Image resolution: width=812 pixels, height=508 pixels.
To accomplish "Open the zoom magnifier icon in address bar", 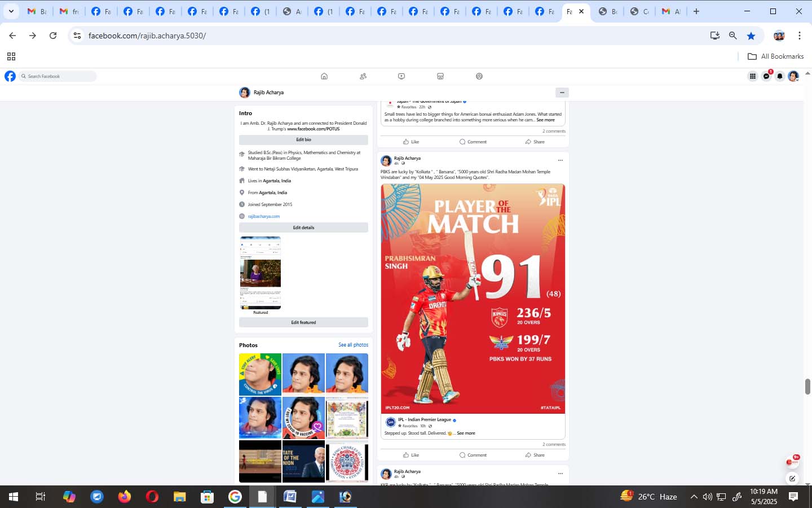I will 733,36.
